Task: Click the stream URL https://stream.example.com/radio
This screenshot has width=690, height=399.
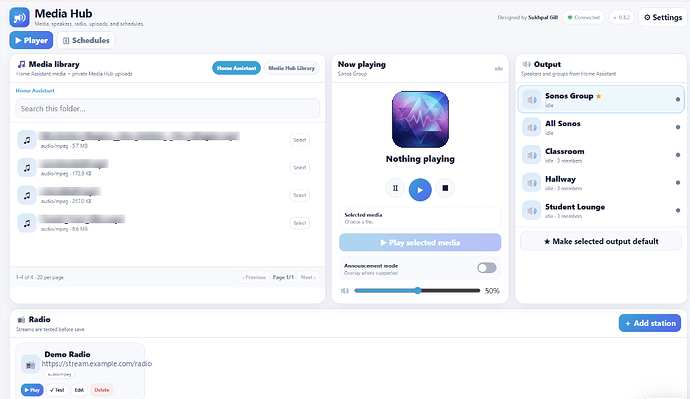Action: (x=97, y=364)
